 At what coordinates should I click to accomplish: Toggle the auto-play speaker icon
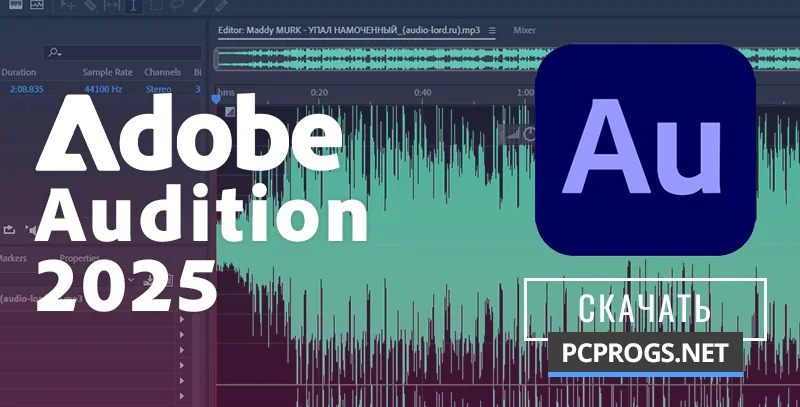(x=31, y=231)
